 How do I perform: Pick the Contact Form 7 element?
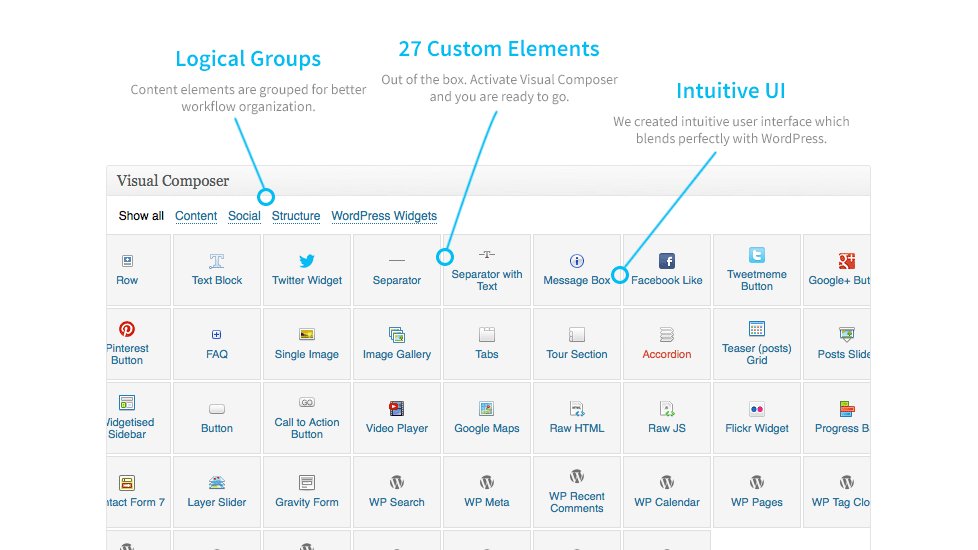coord(138,492)
